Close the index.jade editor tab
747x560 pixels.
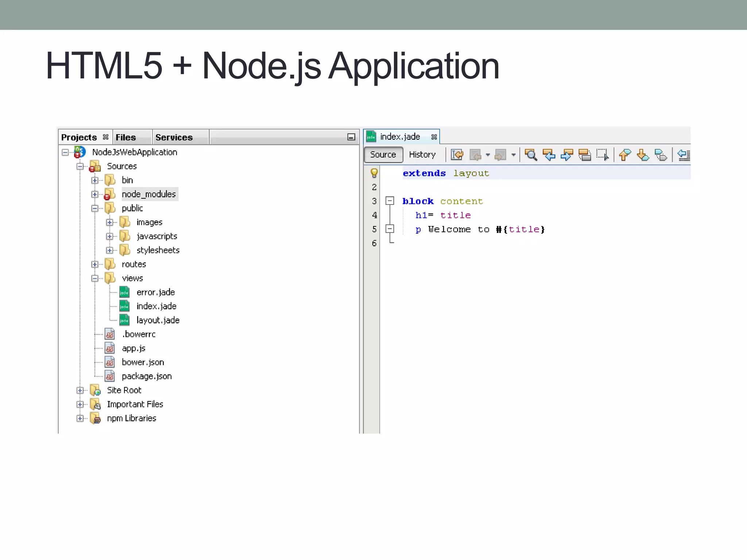[434, 137]
